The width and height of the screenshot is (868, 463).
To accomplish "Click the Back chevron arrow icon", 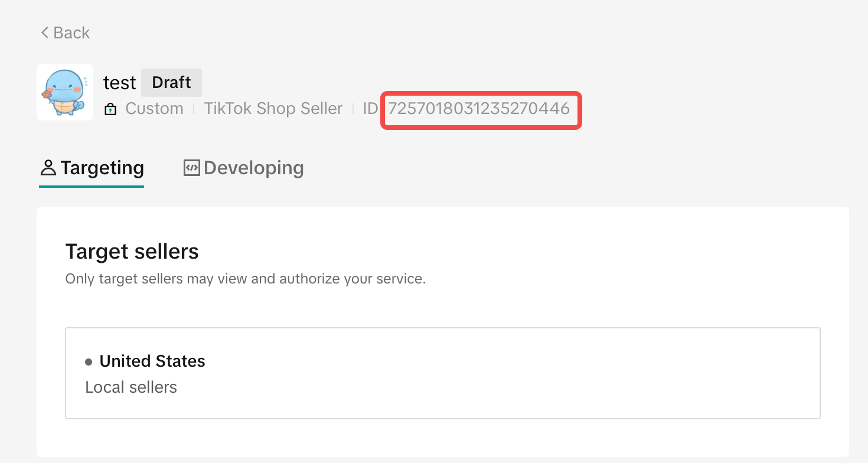I will tap(44, 32).
